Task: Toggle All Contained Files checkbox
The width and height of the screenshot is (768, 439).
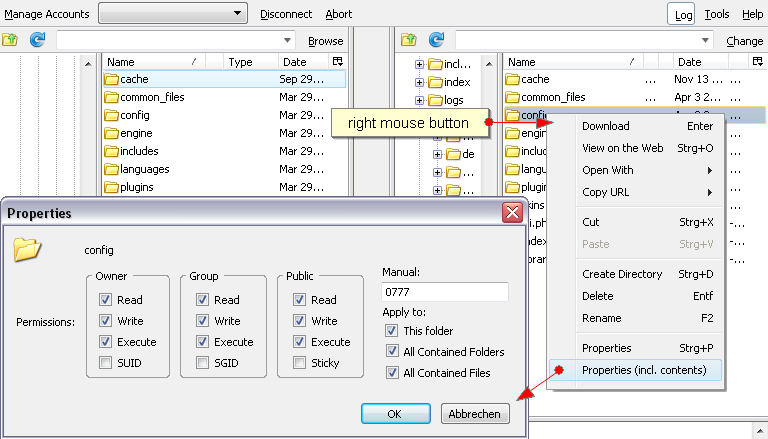Action: point(391,373)
